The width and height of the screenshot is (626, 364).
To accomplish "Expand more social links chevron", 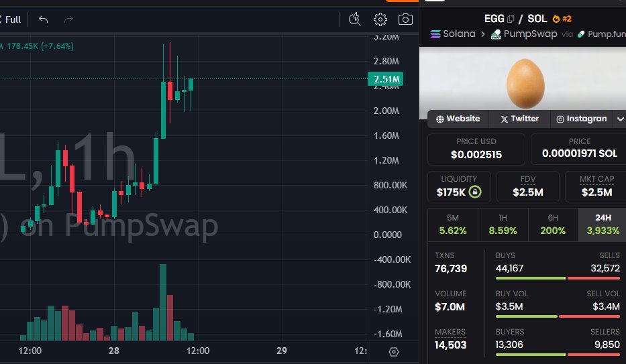I will click(620, 119).
